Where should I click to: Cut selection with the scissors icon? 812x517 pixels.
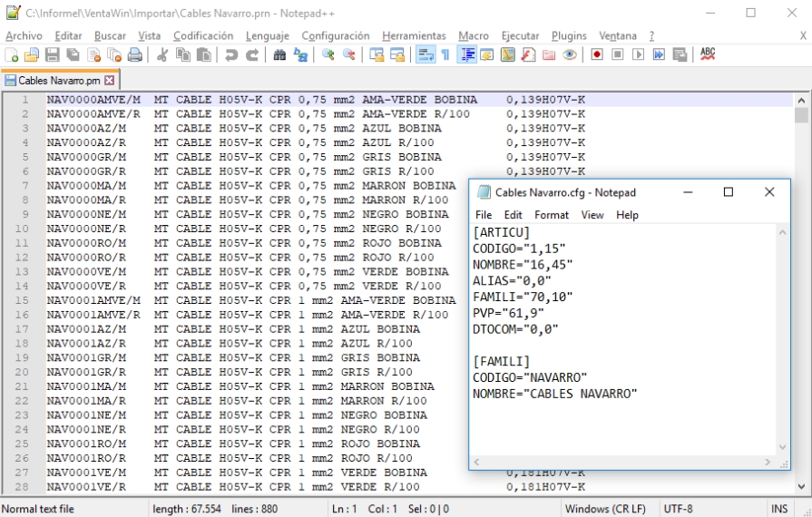coord(162,54)
